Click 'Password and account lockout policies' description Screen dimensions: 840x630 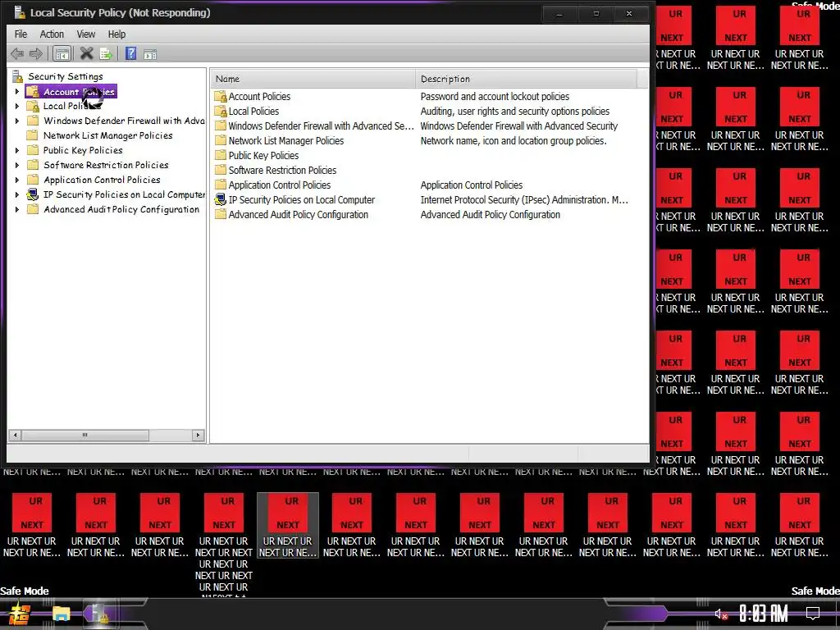pos(495,97)
